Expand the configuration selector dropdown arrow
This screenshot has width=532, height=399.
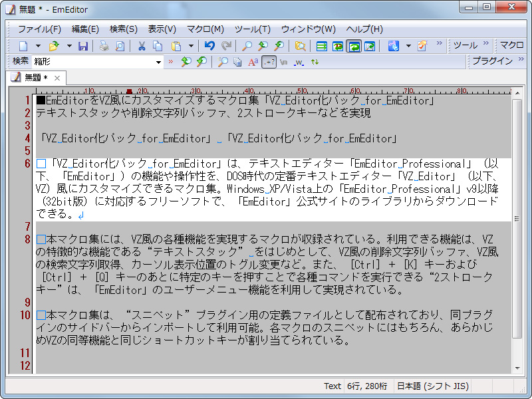pos(408,46)
